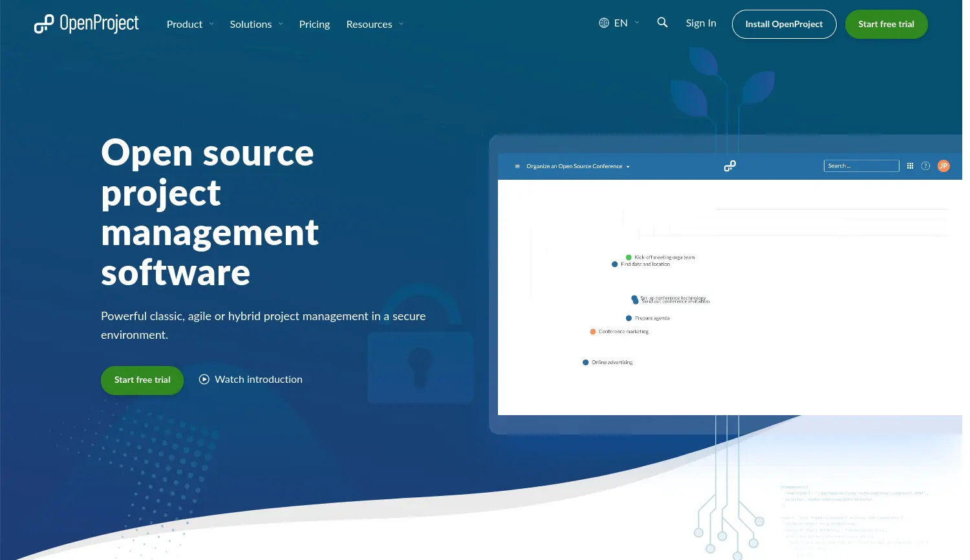
Task: Click the Search field in the app preview
Action: [861, 166]
